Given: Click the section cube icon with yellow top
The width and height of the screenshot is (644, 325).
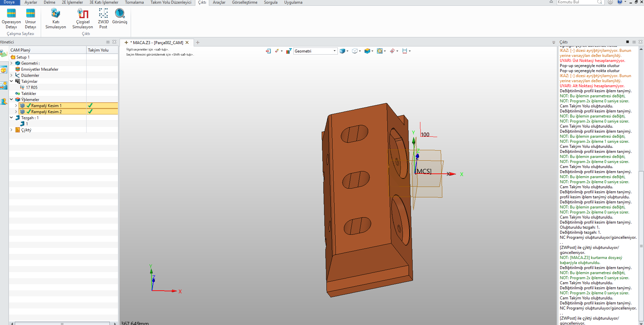Looking at the screenshot, I should tap(367, 51).
